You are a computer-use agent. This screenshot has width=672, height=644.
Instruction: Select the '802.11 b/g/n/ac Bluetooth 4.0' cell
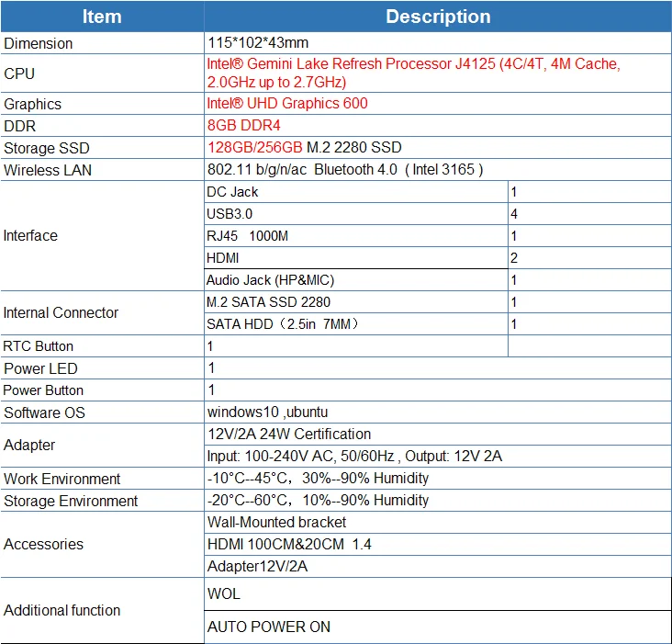tap(438, 169)
